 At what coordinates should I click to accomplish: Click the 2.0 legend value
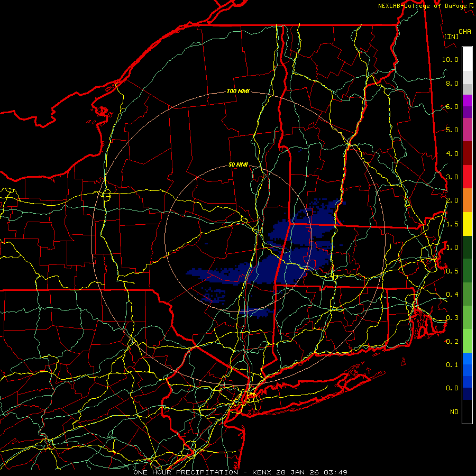[452, 200]
